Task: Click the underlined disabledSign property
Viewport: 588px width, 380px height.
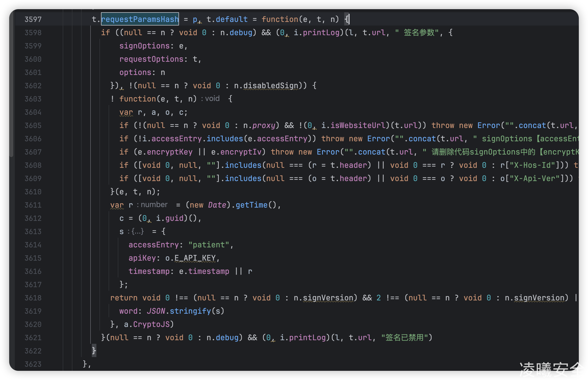Action: [271, 86]
